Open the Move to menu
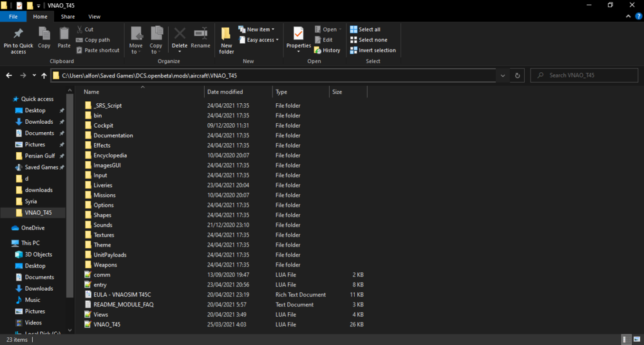The width and height of the screenshot is (644, 345). click(136, 40)
